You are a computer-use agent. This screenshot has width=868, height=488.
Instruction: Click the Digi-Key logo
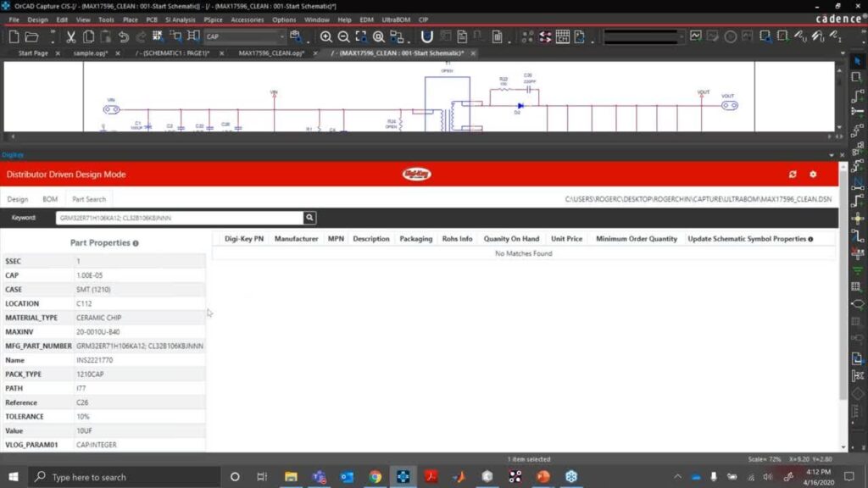coord(417,175)
